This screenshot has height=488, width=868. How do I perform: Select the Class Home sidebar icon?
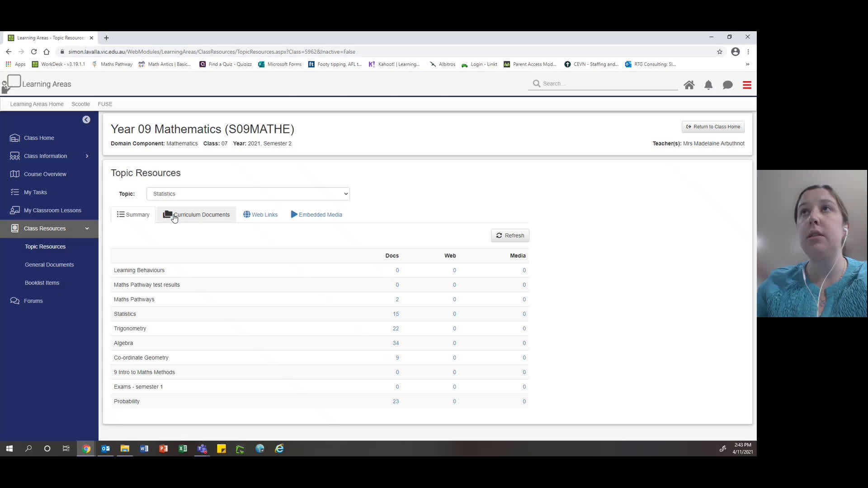(x=15, y=137)
